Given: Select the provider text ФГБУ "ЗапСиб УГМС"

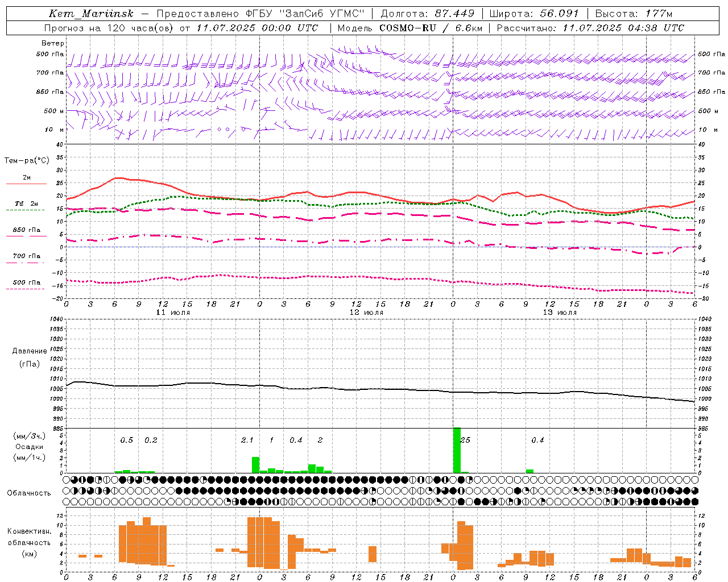Looking at the screenshot, I should (x=306, y=14).
